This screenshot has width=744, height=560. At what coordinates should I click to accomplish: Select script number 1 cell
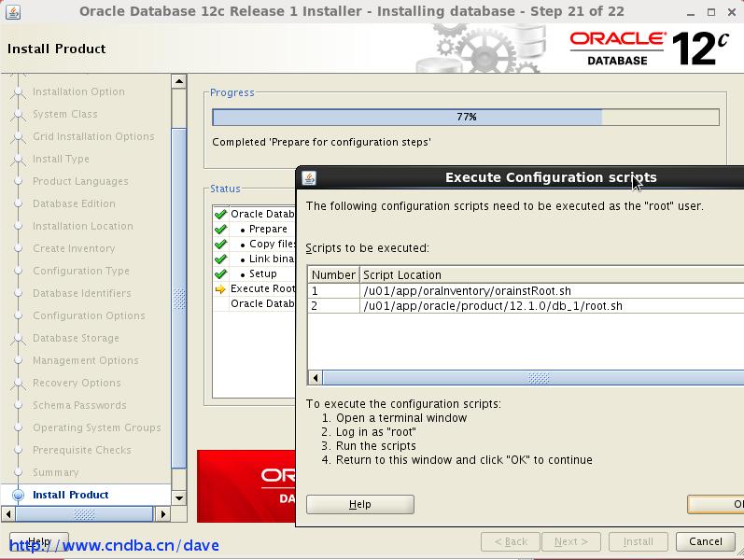point(333,291)
